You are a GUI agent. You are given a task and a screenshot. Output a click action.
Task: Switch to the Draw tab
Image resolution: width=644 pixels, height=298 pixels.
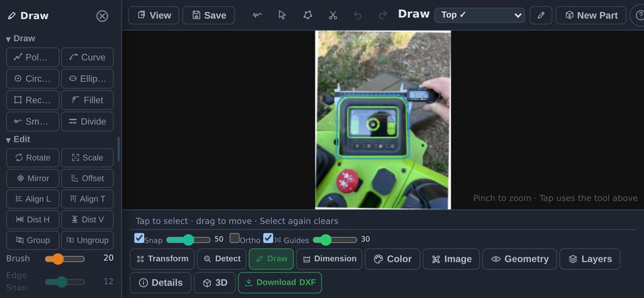point(271,259)
